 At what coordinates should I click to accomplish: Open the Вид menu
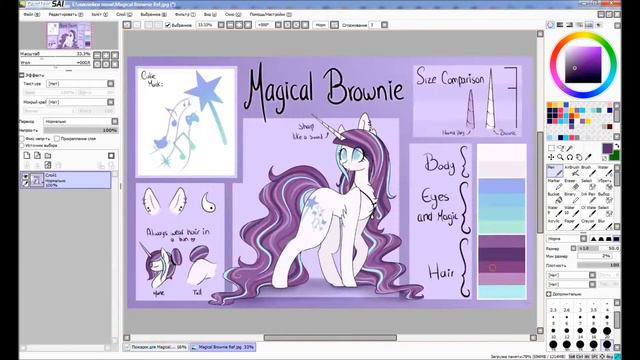(x=210, y=14)
